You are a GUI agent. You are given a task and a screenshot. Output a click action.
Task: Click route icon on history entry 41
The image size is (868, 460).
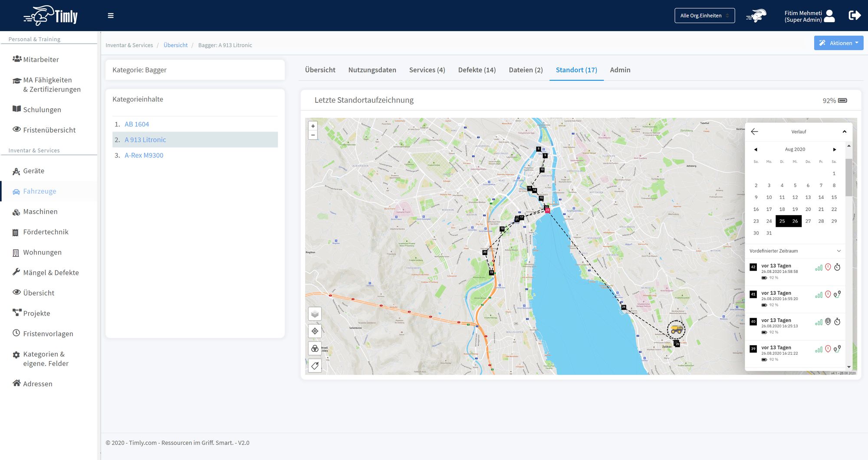coord(837,294)
